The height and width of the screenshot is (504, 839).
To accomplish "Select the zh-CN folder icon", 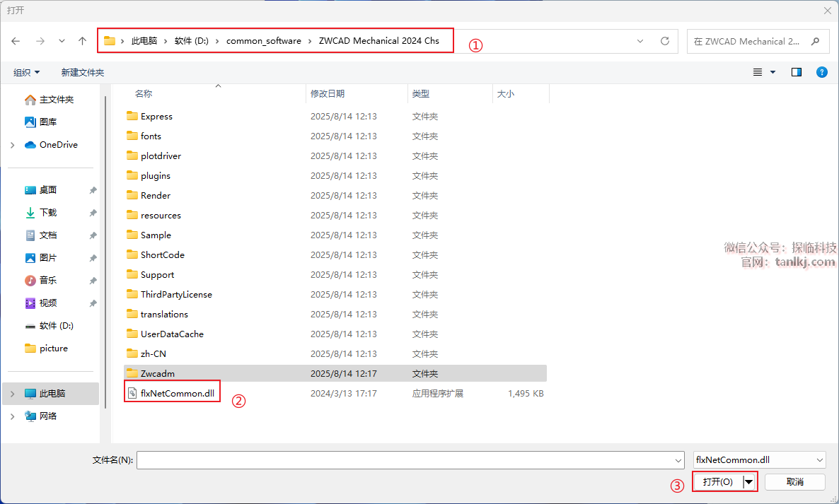I will [x=132, y=353].
